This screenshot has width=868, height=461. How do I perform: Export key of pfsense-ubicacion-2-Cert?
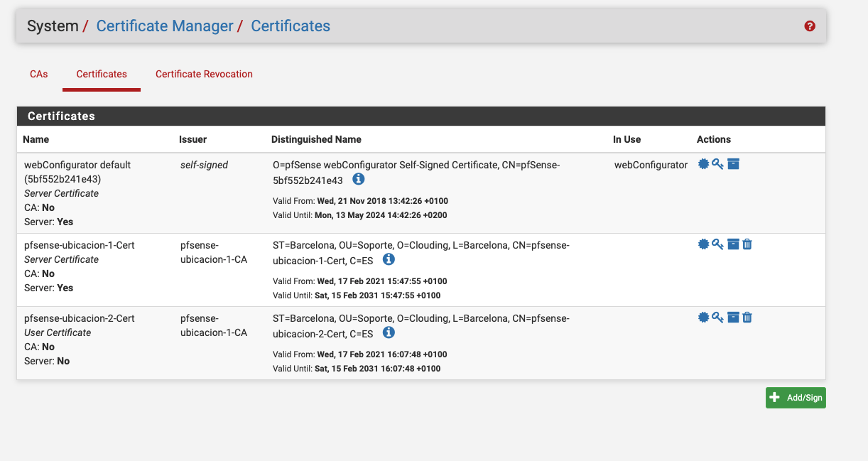[717, 318]
